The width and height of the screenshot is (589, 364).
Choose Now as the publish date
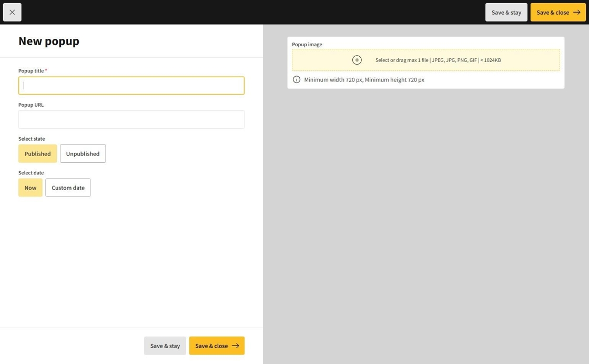[x=31, y=188]
